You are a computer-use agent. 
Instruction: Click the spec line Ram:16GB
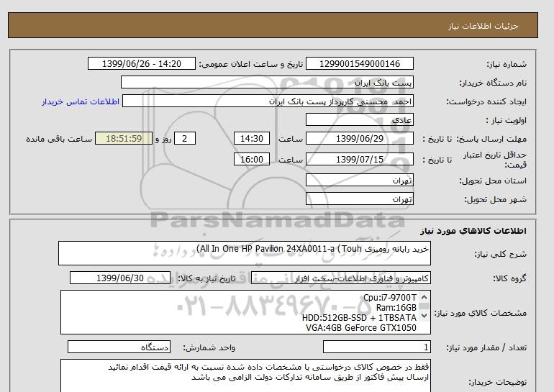click(x=396, y=308)
